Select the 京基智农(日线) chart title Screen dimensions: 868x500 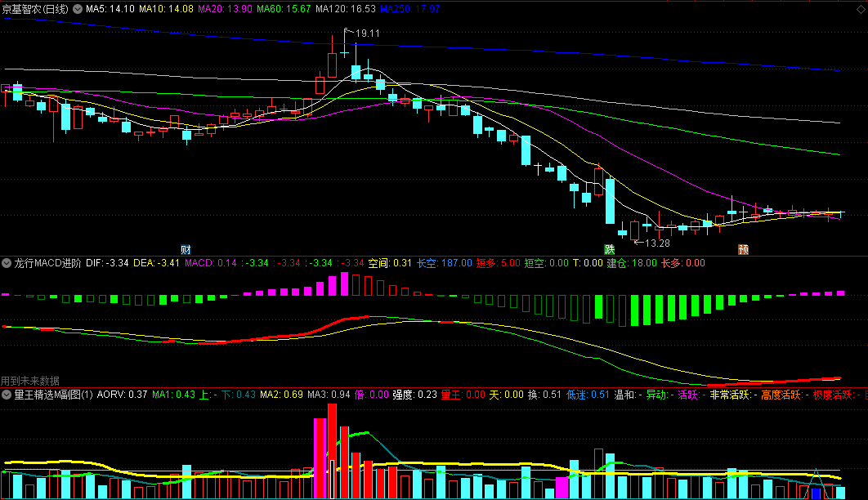pyautogui.click(x=35, y=9)
